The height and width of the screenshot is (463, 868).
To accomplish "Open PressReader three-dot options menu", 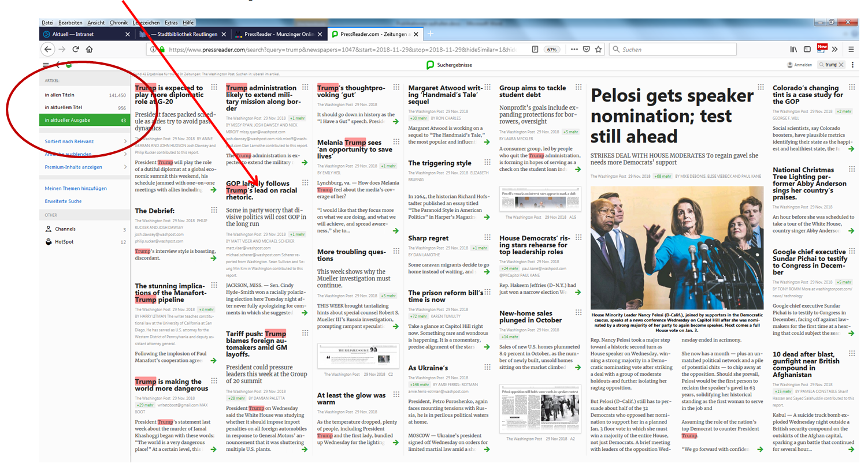I will pos(852,65).
